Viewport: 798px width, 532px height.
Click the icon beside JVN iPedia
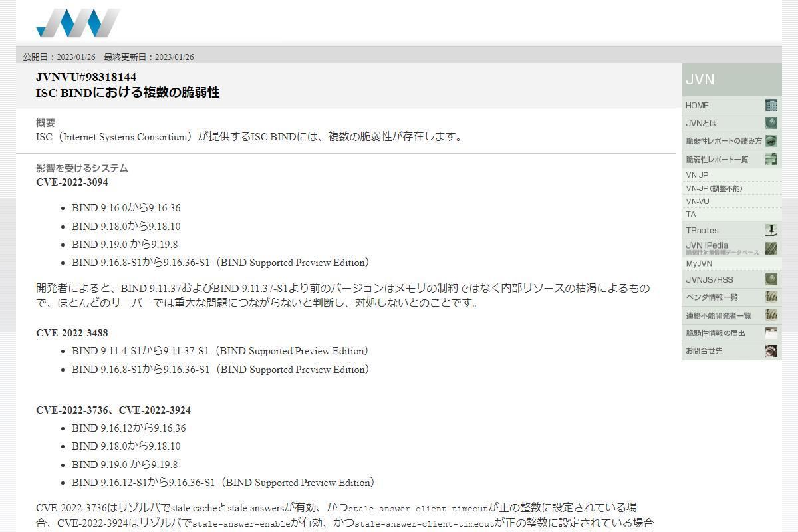tap(771, 248)
